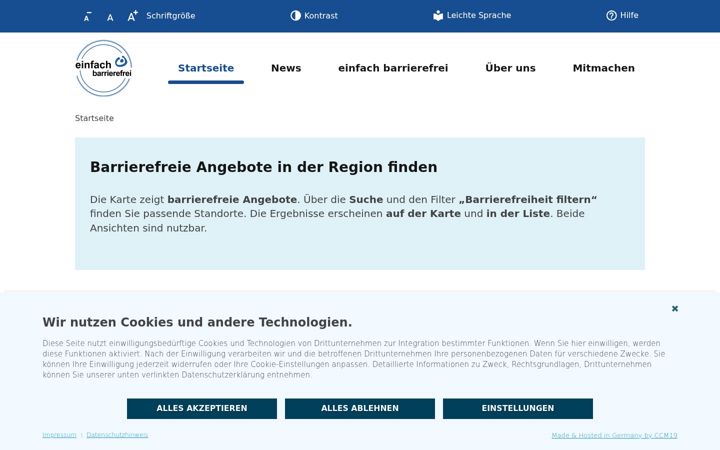Image resolution: width=720 pixels, height=450 pixels.
Task: Toggle the Kontrast mode
Action: click(314, 16)
